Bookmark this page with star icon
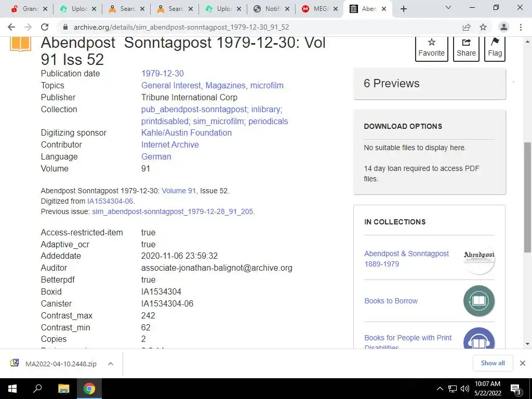Viewport: 532px width, 399px height. 483,27
